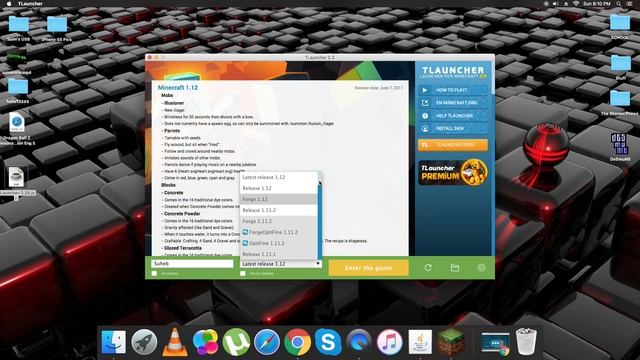The height and width of the screenshot is (360, 640).
Task: Open the TLauncher settings icon at bottom right
Action: [x=481, y=268]
